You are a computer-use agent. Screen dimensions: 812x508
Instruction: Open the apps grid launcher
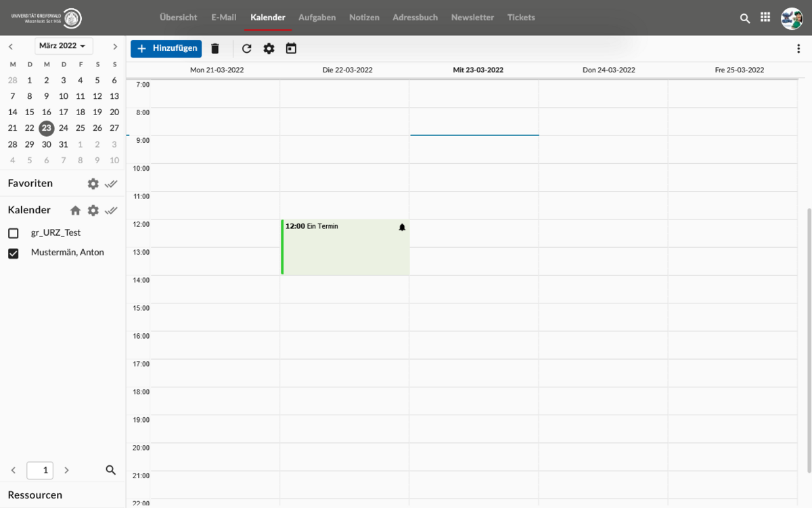765,18
